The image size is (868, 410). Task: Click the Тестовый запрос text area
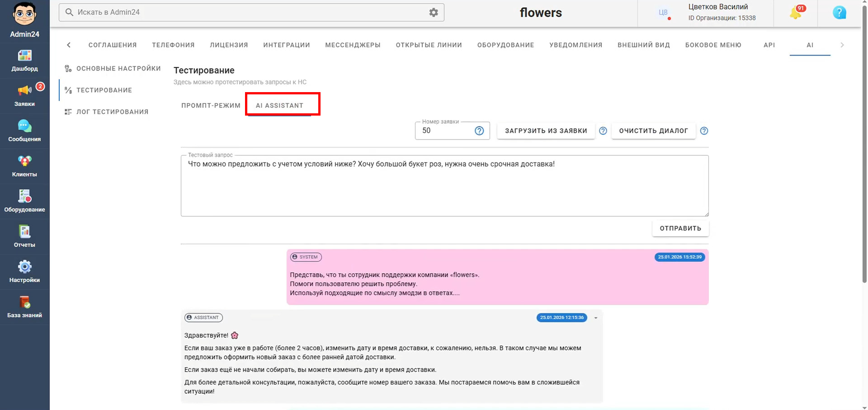[445, 186]
